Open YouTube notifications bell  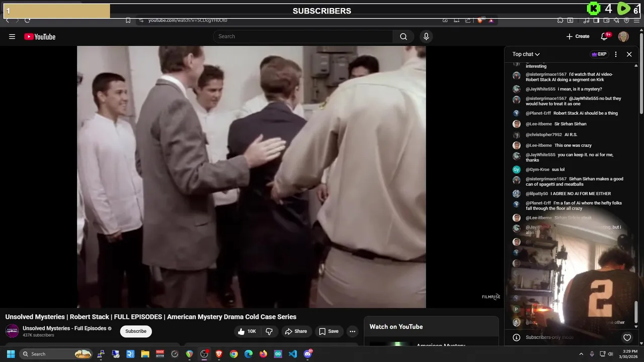pyautogui.click(x=605, y=36)
